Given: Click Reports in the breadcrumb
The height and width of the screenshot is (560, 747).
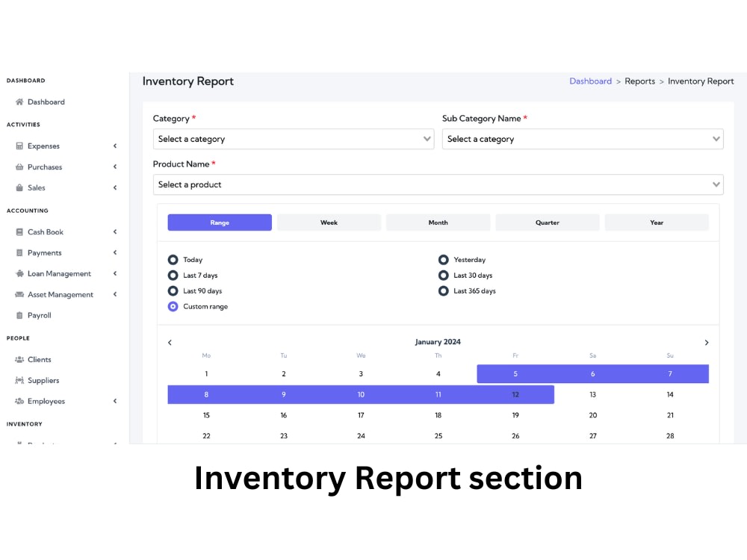Looking at the screenshot, I should click(x=640, y=81).
